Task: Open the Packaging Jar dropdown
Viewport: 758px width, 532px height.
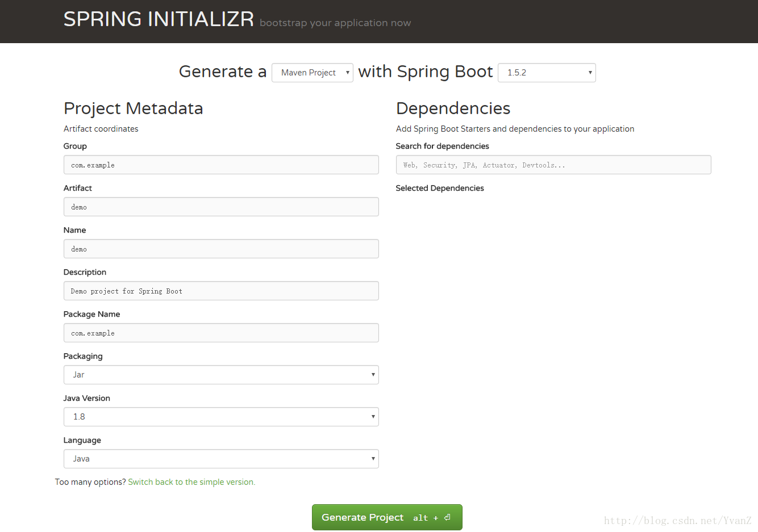Action: [x=221, y=375]
